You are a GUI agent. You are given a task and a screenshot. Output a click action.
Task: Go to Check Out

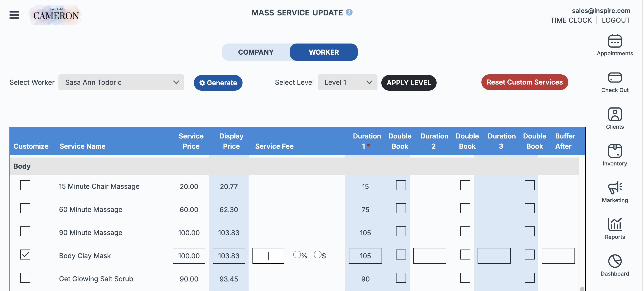(615, 82)
